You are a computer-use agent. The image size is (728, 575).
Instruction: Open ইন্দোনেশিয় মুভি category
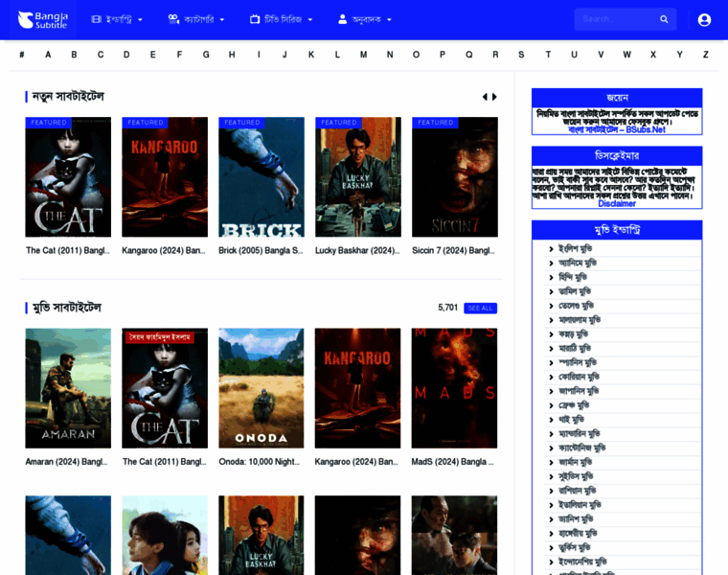pos(582,563)
